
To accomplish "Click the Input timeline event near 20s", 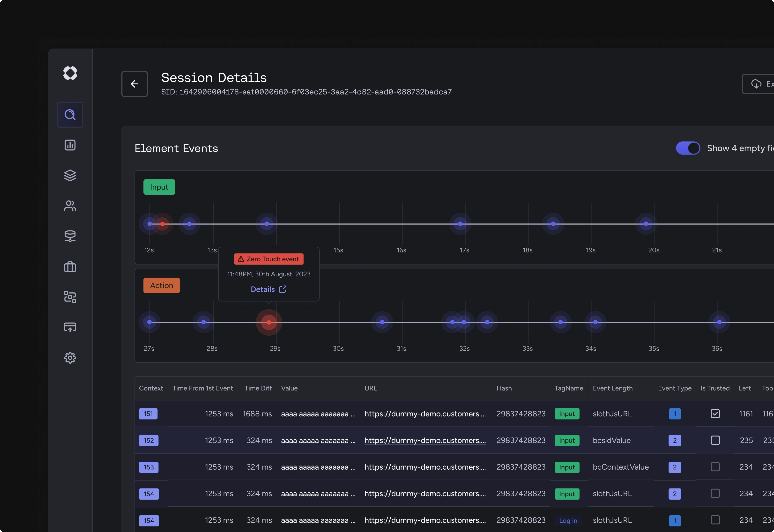I will coord(646,224).
